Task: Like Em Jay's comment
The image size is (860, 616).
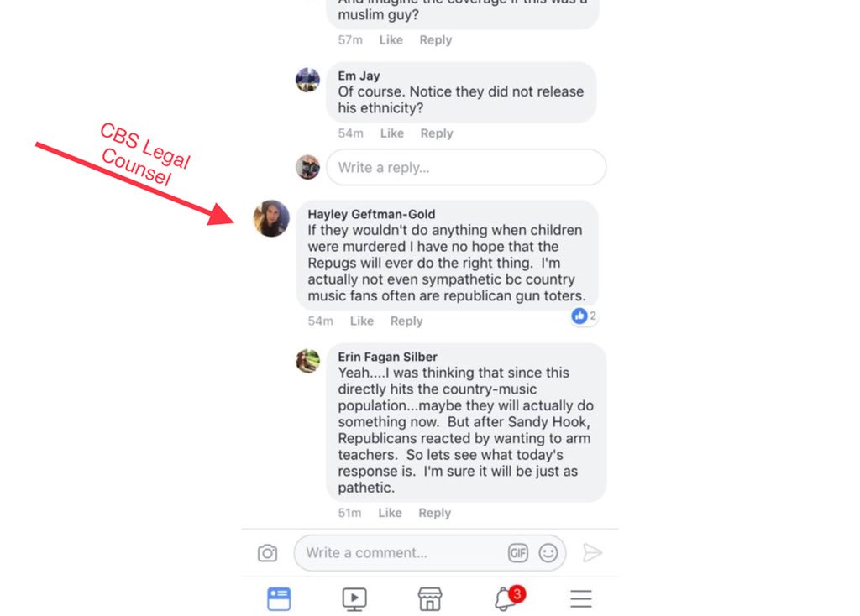Action: tap(392, 133)
